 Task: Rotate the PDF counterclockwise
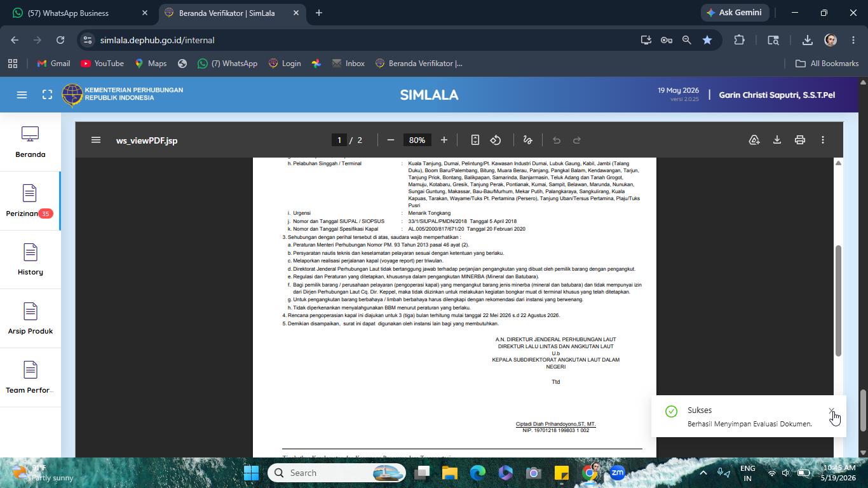point(496,140)
